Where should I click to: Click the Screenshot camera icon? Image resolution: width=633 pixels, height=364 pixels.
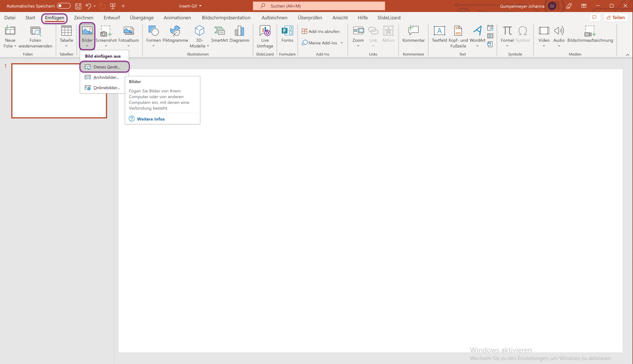click(106, 31)
